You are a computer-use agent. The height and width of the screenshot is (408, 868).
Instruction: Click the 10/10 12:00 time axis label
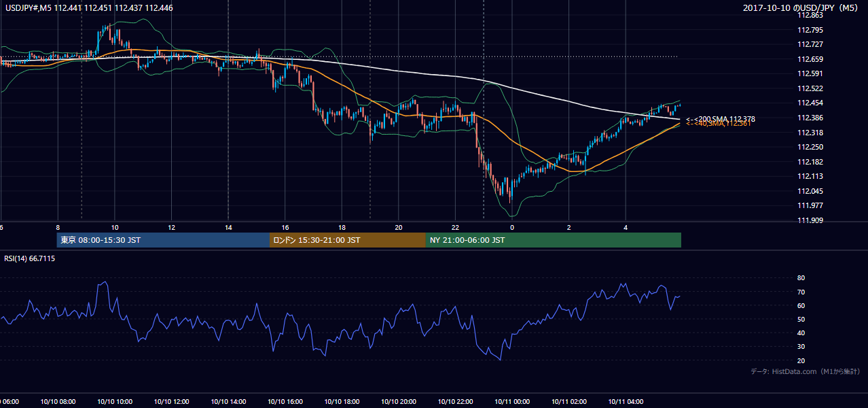tap(171, 402)
